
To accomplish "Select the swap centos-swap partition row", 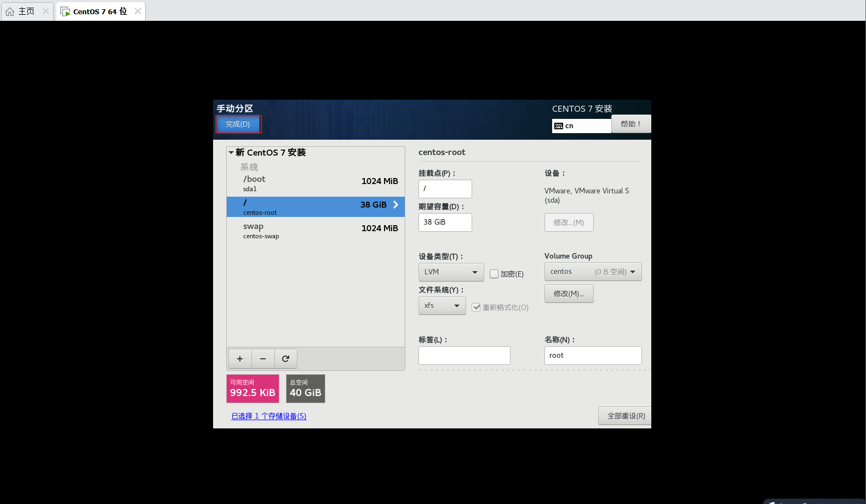I will tap(316, 231).
